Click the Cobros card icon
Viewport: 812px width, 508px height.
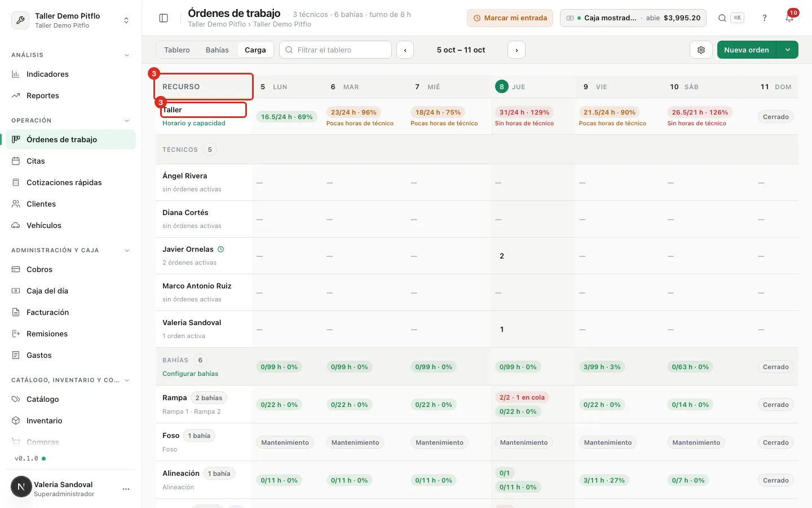pos(16,269)
